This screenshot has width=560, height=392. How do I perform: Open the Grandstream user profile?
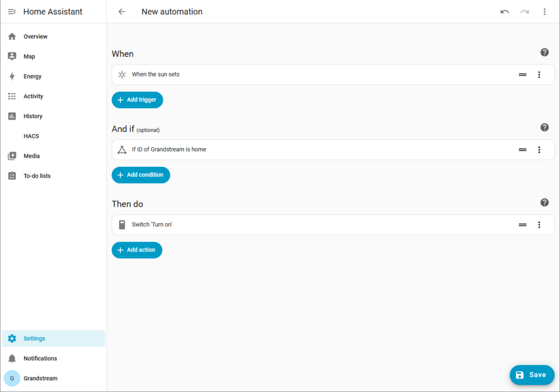(x=54, y=378)
